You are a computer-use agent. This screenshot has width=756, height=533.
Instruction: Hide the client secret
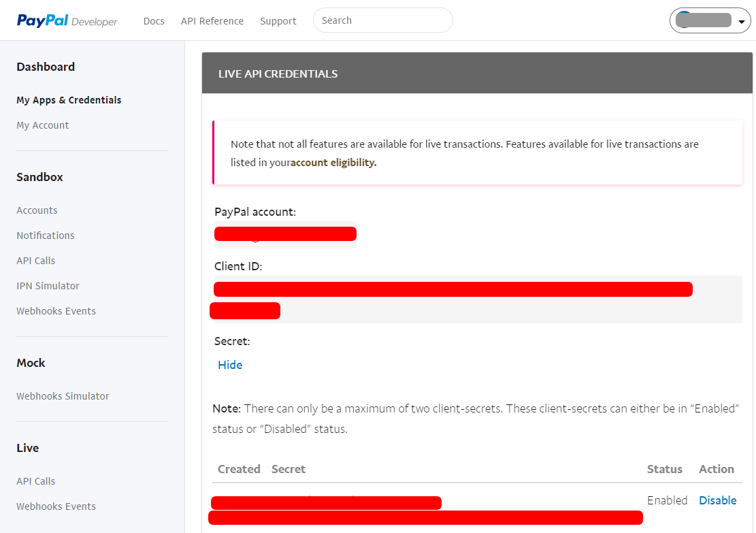pyautogui.click(x=230, y=365)
